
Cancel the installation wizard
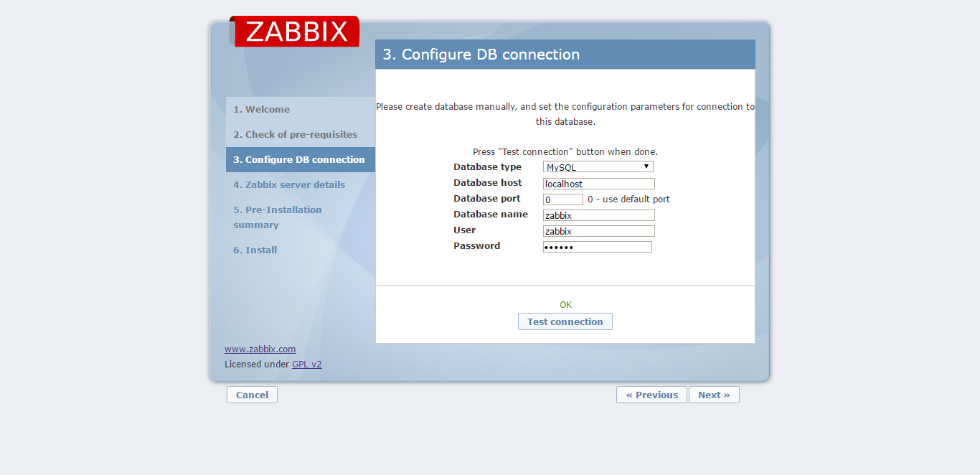[252, 395]
